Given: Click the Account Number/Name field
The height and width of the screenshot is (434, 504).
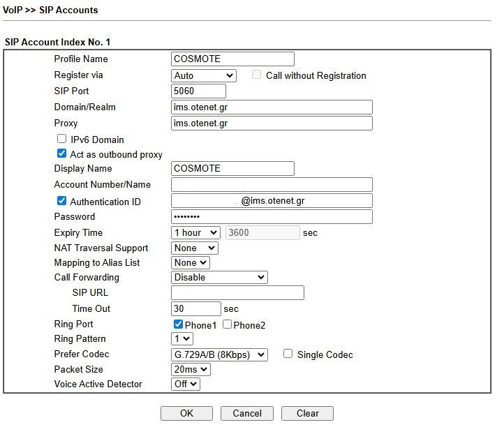Looking at the screenshot, I should [272, 185].
